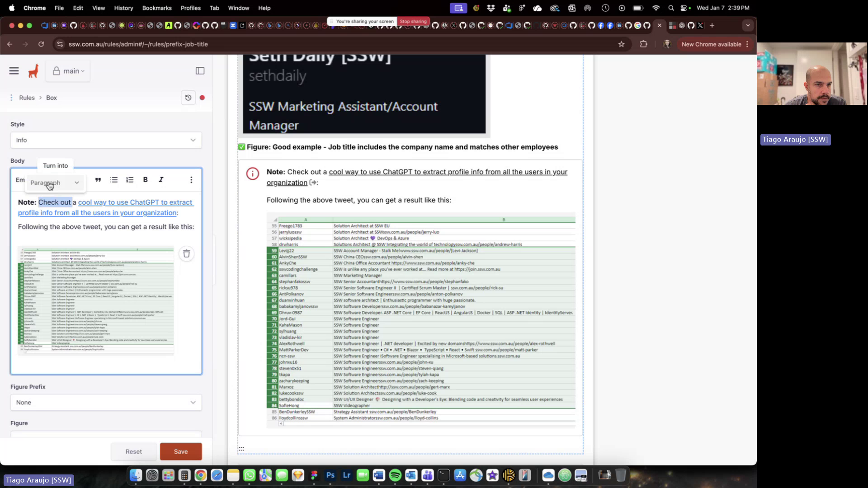Click Tiago Araujo's video feed thumbnail
Image resolution: width=868 pixels, height=488 pixels.
(812, 74)
